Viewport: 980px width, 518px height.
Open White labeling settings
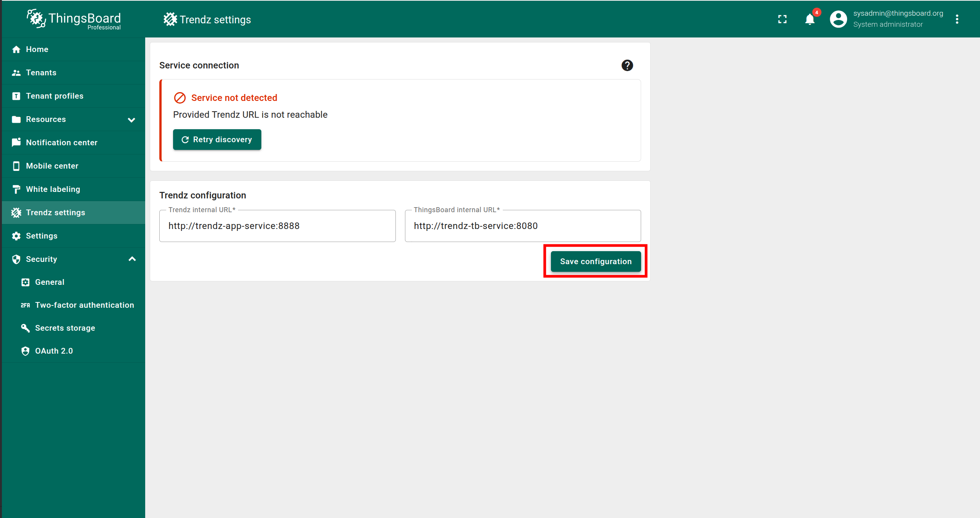pyautogui.click(x=53, y=189)
